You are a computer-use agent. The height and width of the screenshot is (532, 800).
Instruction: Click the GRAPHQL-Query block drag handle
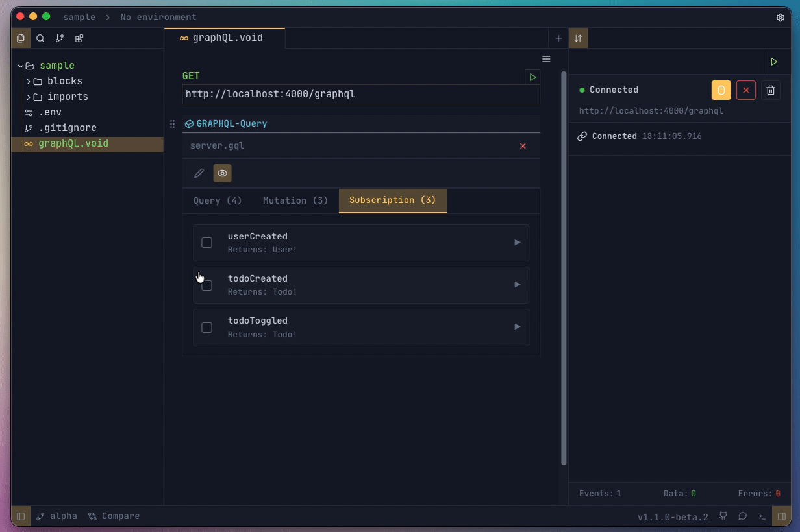click(173, 123)
